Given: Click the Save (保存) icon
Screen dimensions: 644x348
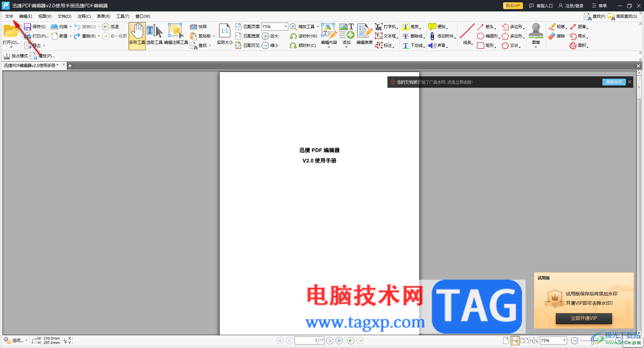Looking at the screenshot, I should click(28, 27).
